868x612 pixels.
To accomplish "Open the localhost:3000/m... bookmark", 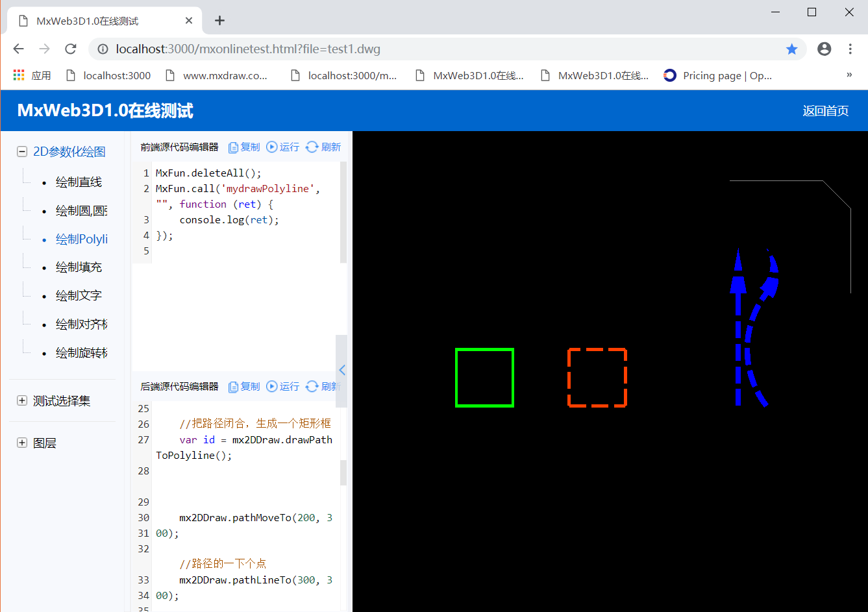I will click(343, 76).
